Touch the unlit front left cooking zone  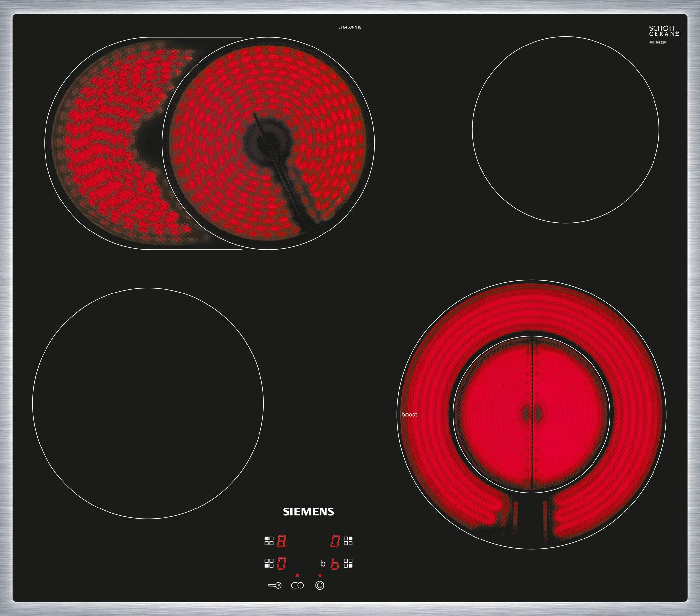click(148, 403)
